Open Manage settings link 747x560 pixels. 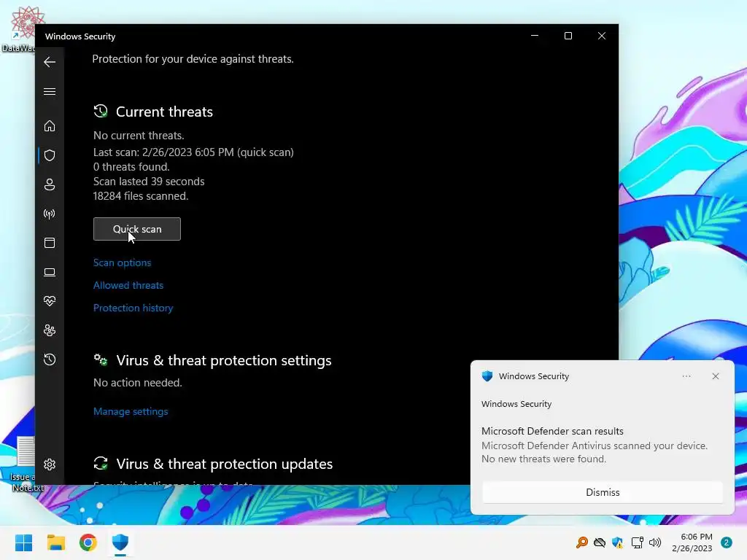[x=131, y=411]
